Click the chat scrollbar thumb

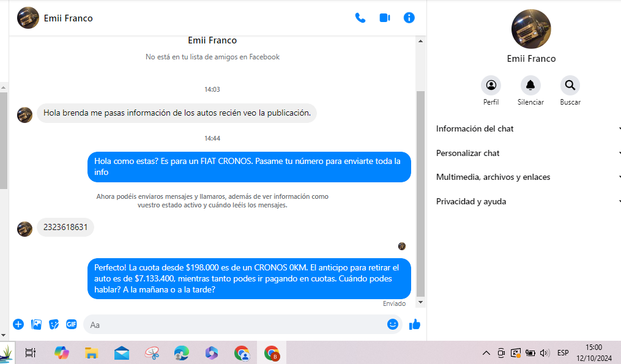[x=420, y=194]
